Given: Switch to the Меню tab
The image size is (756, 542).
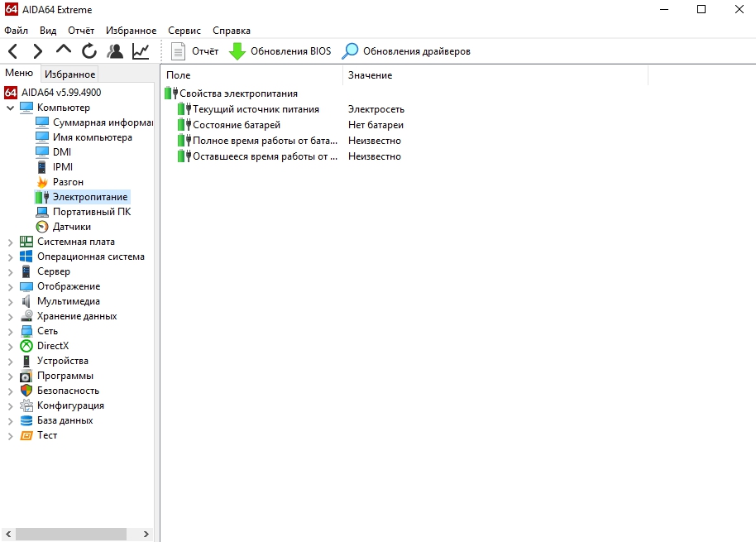Looking at the screenshot, I should pyautogui.click(x=19, y=73).
